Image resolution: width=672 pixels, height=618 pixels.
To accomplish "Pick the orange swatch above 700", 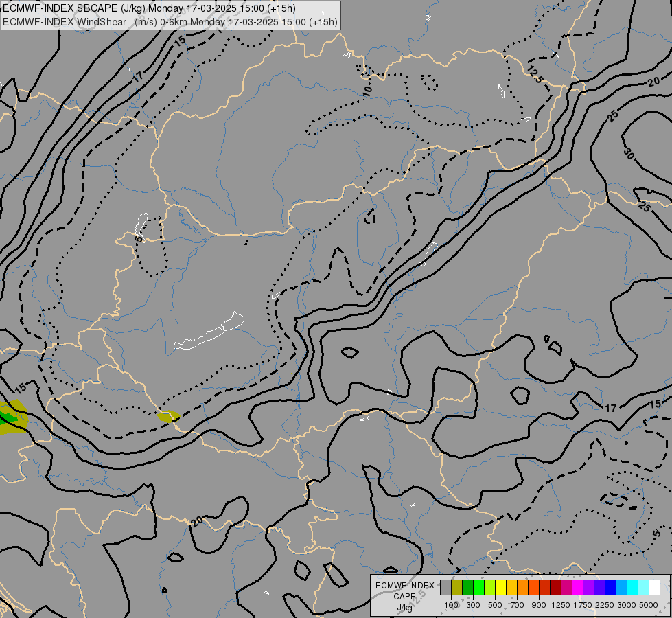I will [523, 587].
